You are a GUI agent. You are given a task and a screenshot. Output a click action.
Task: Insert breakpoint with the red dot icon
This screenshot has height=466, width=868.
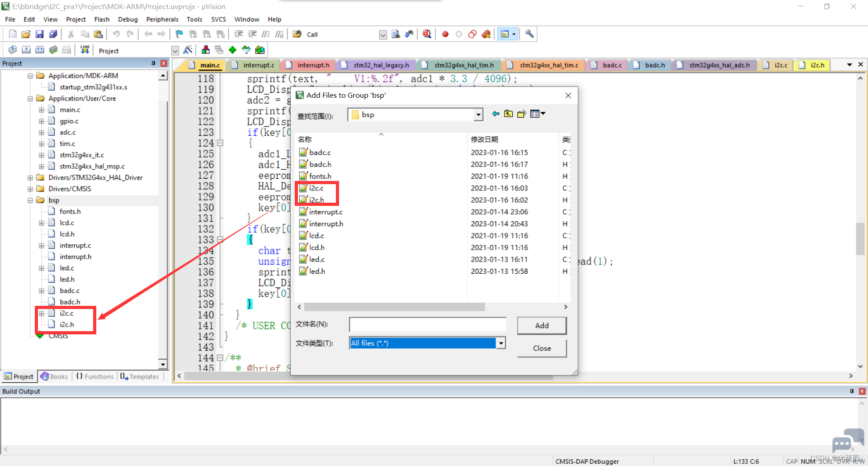[x=445, y=34]
